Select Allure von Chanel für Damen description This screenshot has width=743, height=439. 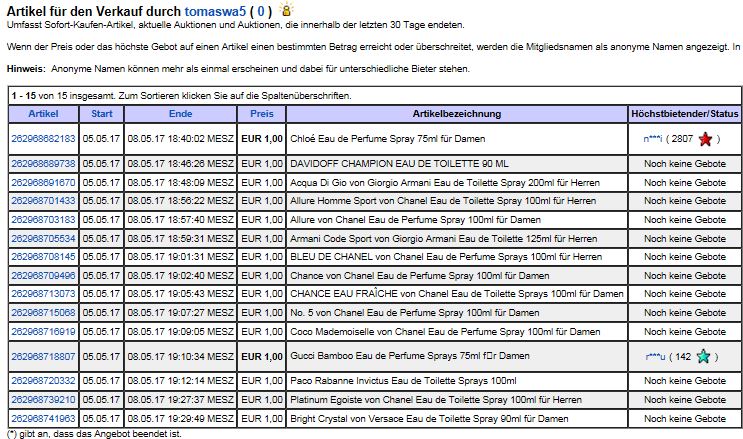coord(415,220)
